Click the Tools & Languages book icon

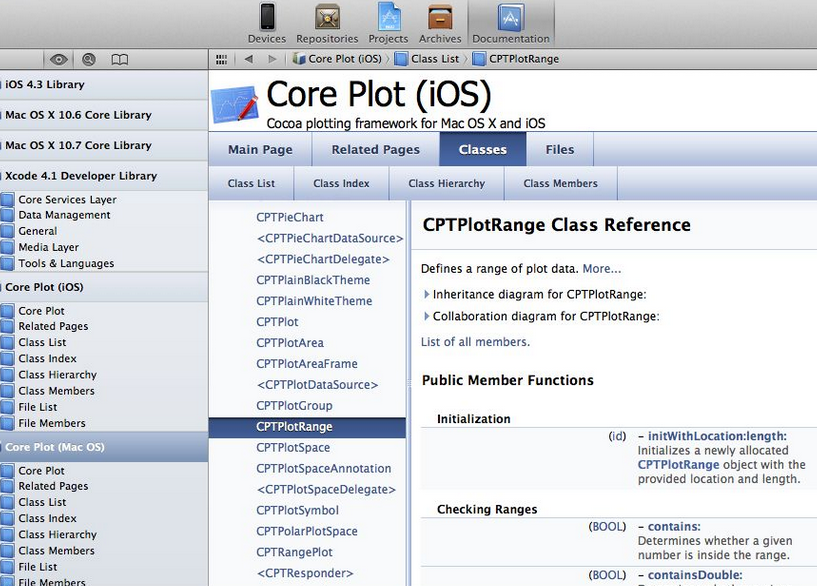pyautogui.click(x=7, y=264)
